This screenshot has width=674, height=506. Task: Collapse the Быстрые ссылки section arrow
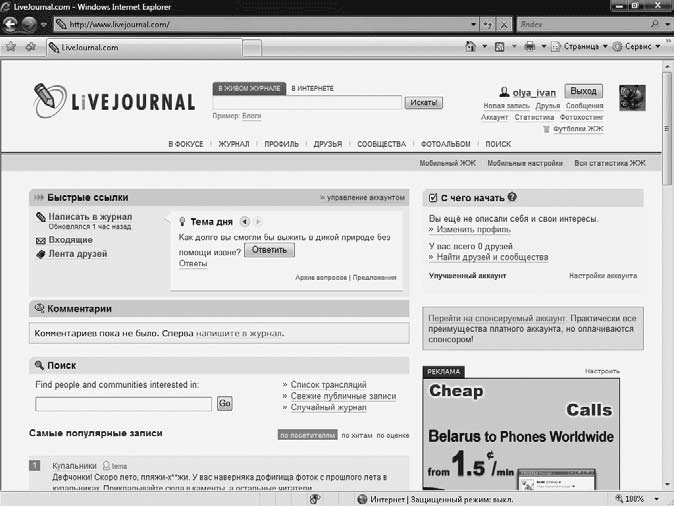point(38,198)
